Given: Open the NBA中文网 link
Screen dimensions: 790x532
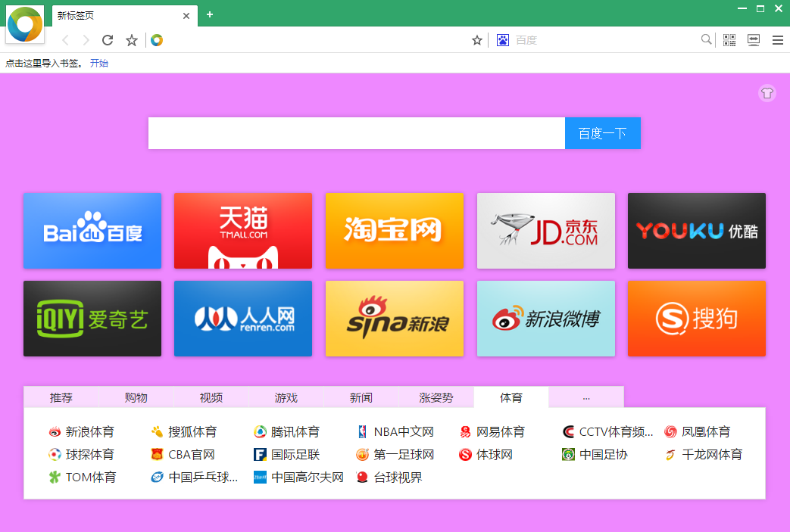Looking at the screenshot, I should (x=395, y=432).
